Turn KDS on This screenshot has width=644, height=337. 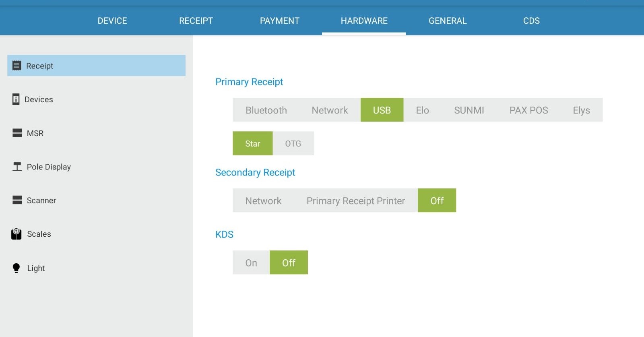click(x=251, y=263)
